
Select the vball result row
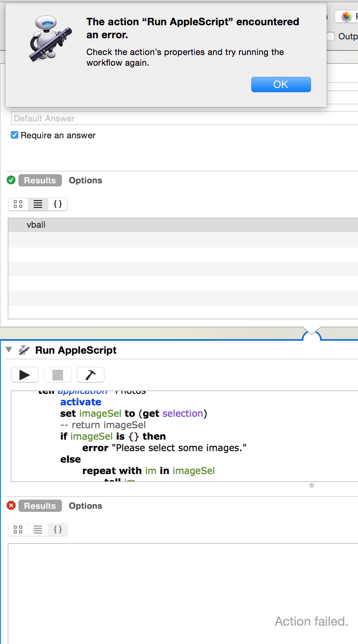[183, 225]
